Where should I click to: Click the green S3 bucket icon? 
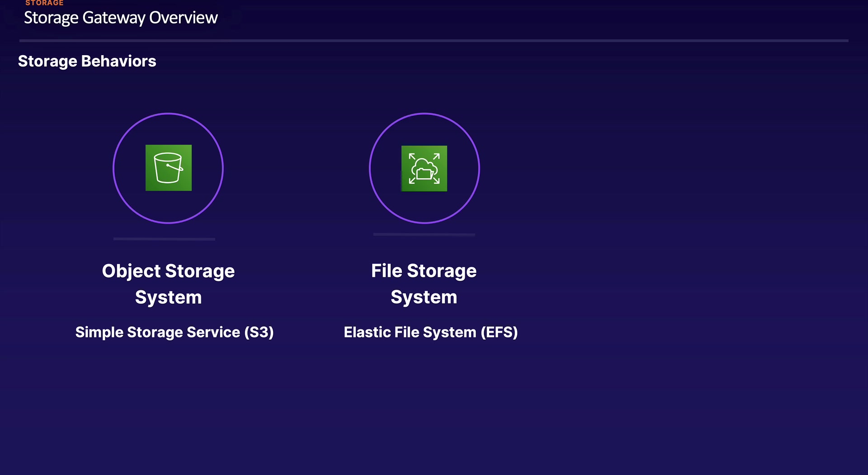(168, 168)
